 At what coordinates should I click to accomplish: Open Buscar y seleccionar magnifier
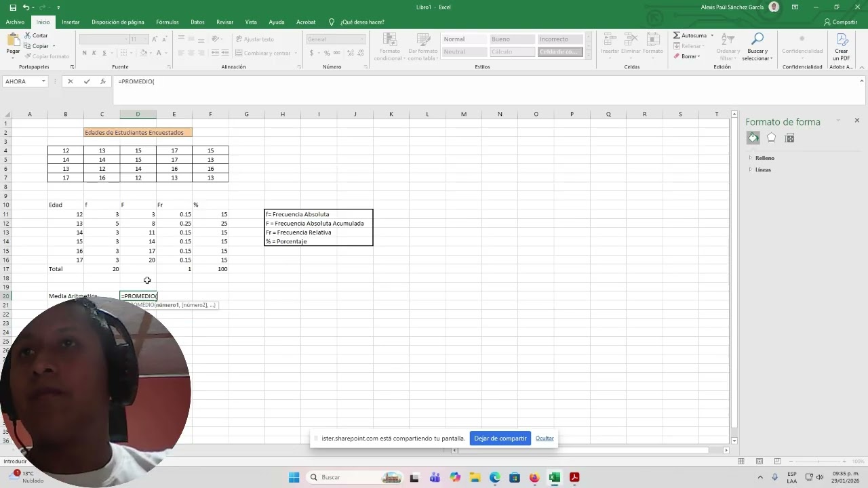coord(757,46)
